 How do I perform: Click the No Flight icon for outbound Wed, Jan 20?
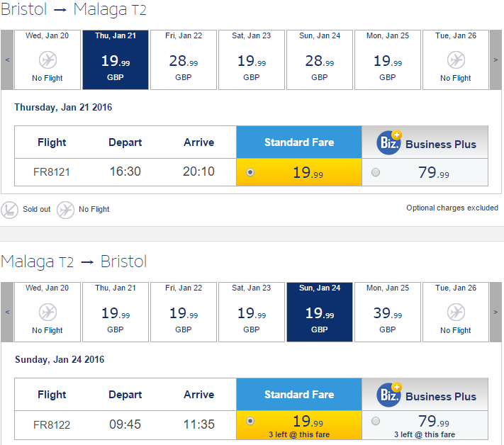47,60
